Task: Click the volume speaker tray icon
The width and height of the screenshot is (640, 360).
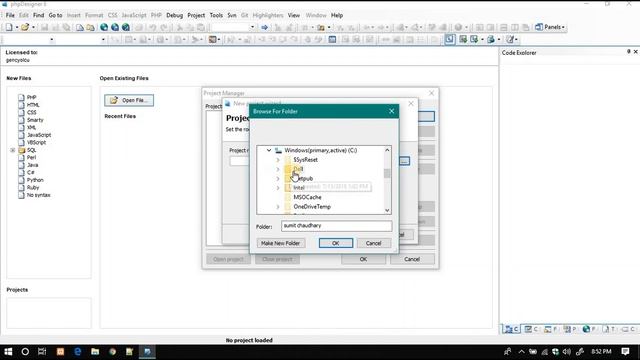Action: [567, 351]
